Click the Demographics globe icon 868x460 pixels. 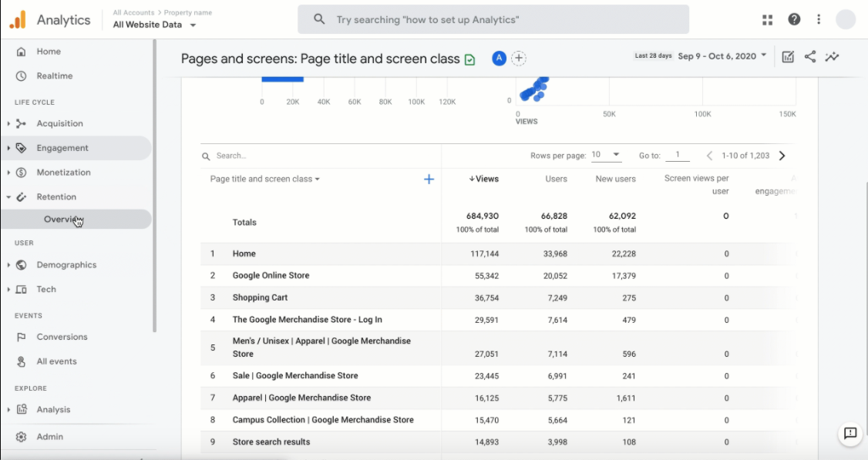click(x=21, y=264)
